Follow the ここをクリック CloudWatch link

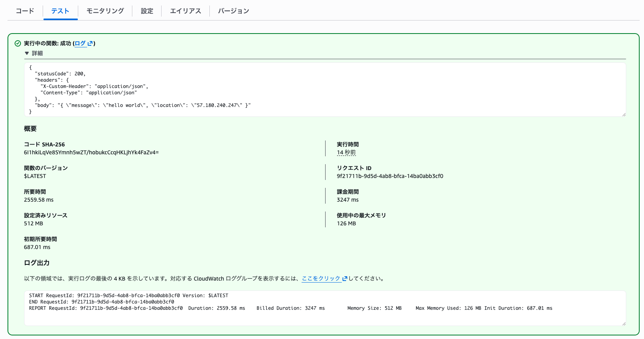321,279
